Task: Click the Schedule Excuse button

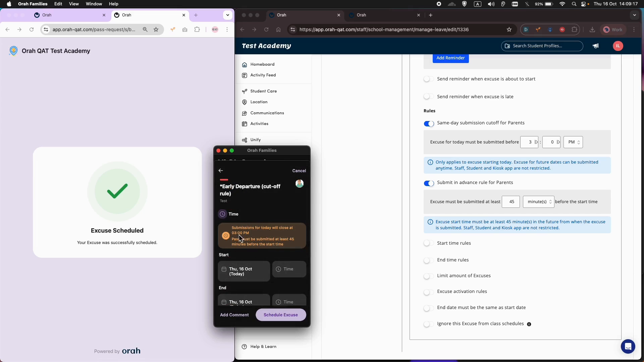Action: tap(281, 315)
